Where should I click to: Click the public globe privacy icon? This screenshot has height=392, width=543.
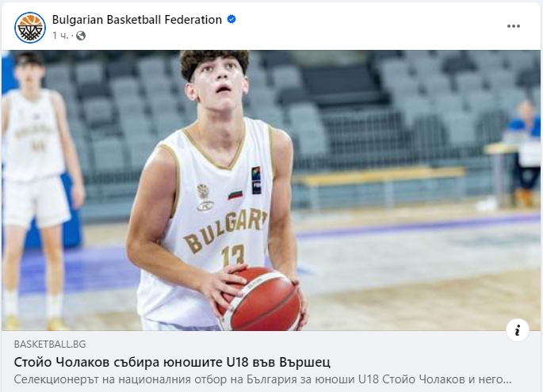pos(81,36)
